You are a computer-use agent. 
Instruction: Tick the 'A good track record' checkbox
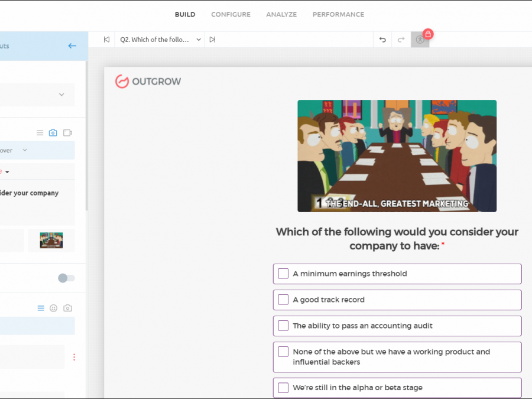click(283, 300)
